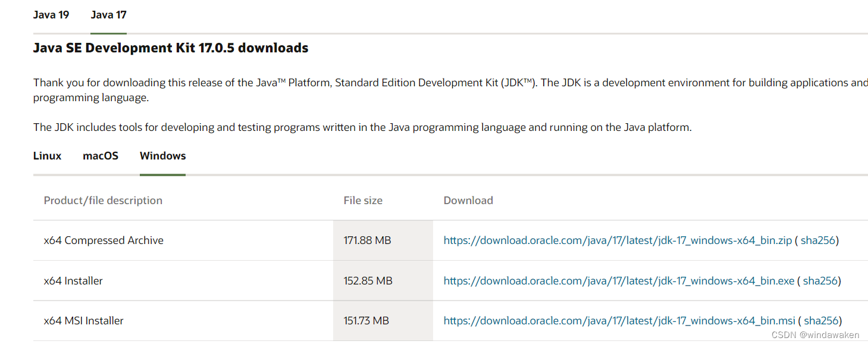
Task: Open sha256 link for the zip archive
Action: click(x=818, y=240)
